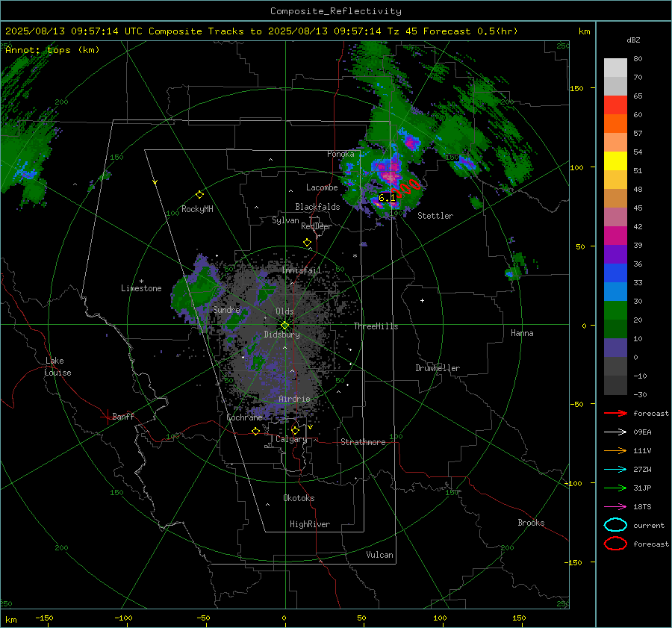672x628 pixels.
Task: Click the Okotoks city label
Action: tap(299, 498)
